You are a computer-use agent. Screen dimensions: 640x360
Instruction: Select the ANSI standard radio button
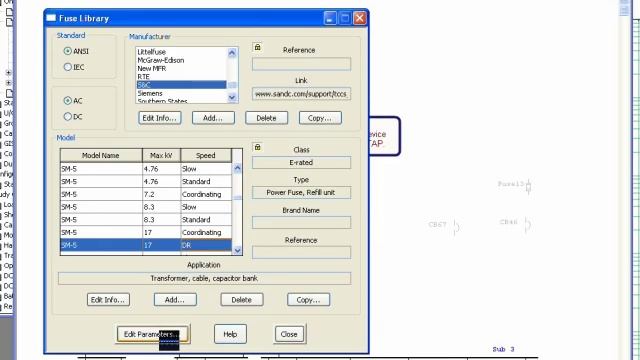[x=68, y=51]
